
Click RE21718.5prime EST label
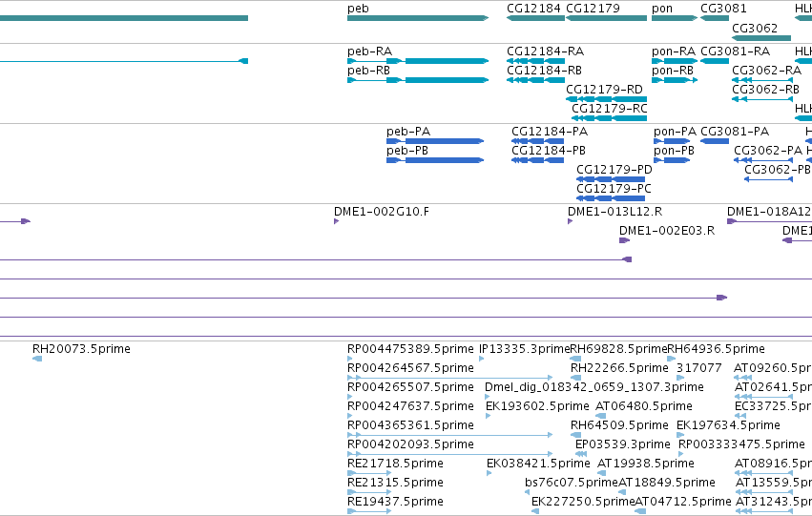395,464
